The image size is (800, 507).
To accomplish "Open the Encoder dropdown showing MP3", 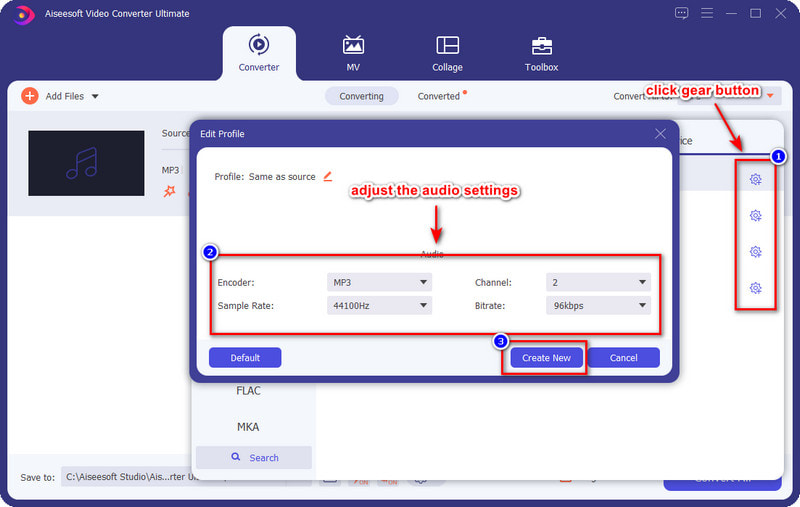I will pos(379,283).
